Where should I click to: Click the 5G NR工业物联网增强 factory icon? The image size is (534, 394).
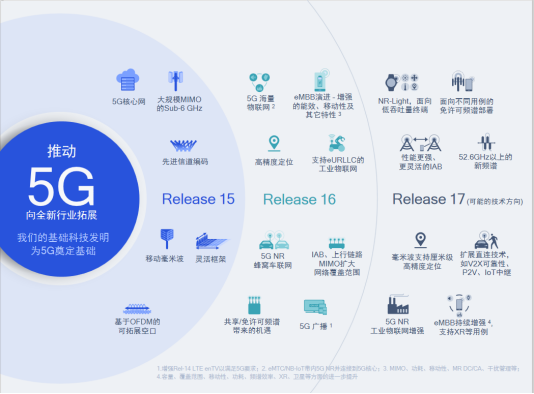[x=398, y=305]
